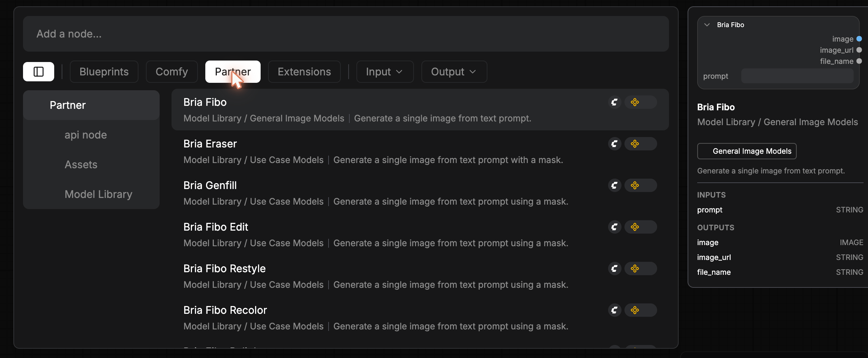Viewport: 868px width, 358px height.
Task: Open the Model Library sidebar category
Action: click(x=91, y=194)
